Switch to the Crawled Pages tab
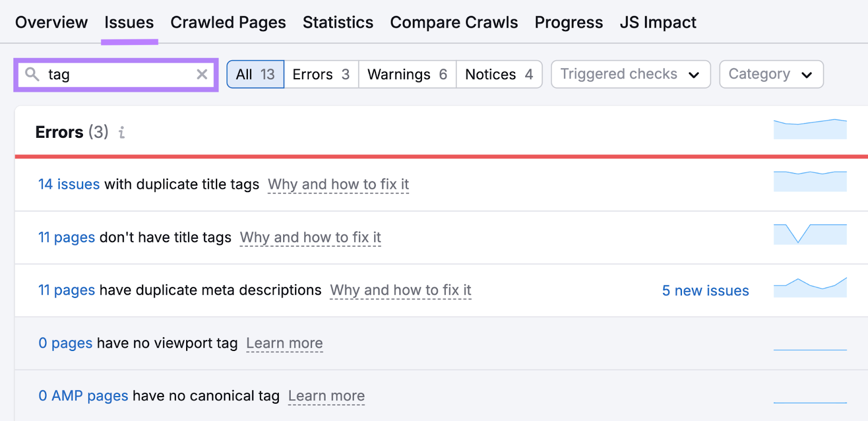The height and width of the screenshot is (421, 868). coord(228,22)
